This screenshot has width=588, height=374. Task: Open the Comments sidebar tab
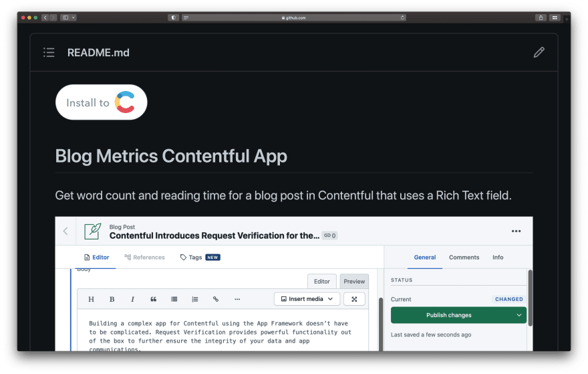click(x=464, y=257)
